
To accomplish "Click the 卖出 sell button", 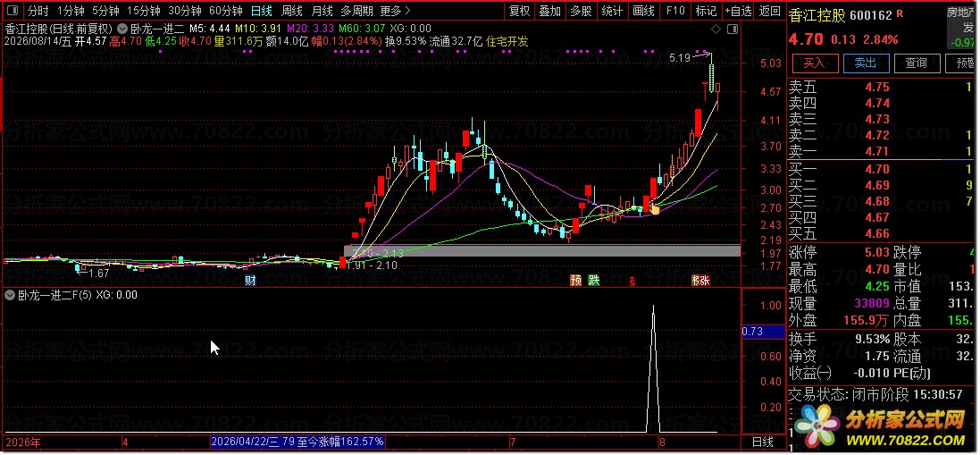I will tap(866, 63).
